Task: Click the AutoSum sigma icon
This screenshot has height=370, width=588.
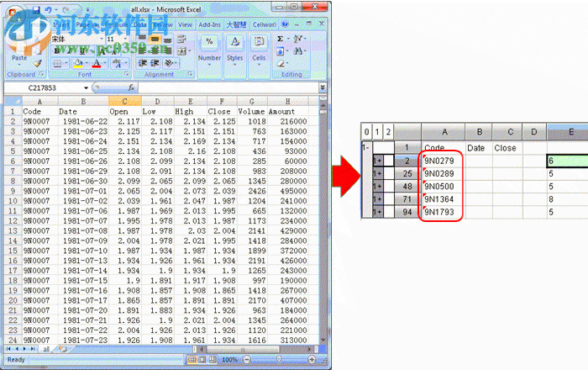Action: click(x=280, y=39)
